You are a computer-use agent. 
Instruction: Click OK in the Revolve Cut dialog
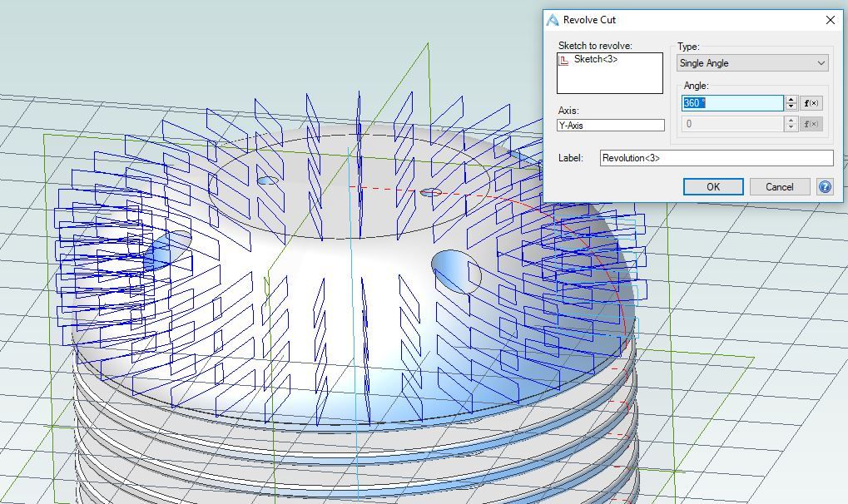click(713, 186)
